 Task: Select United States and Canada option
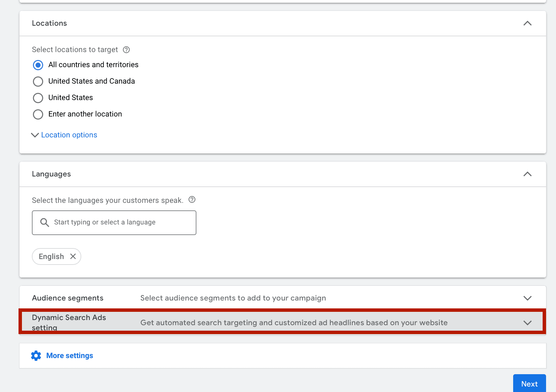38,81
